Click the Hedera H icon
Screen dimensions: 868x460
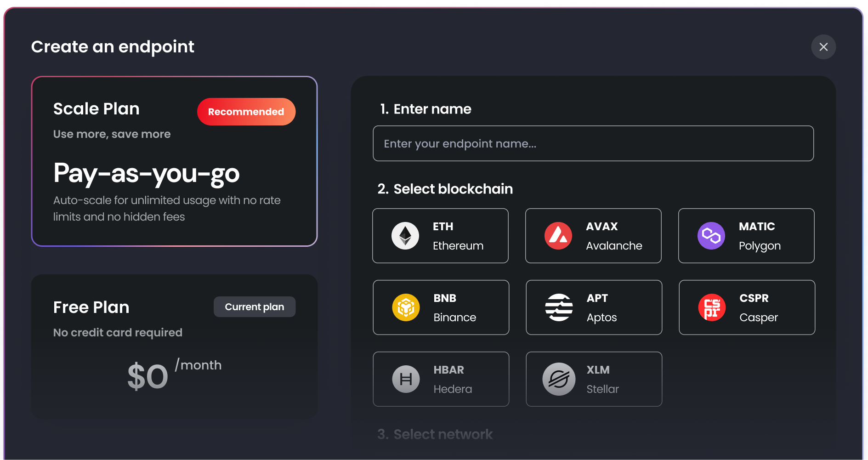(406, 379)
